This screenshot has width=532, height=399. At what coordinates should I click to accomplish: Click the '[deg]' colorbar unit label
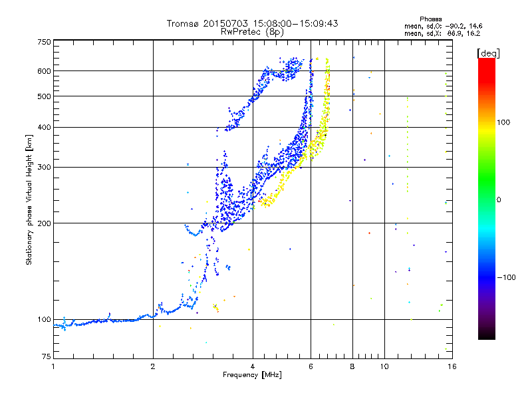click(x=488, y=53)
